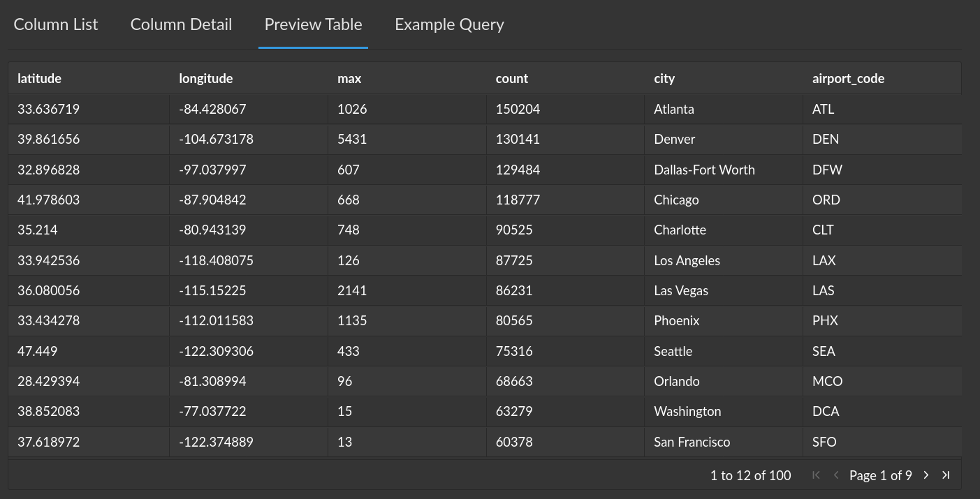Sort by the longitude column header
Screen dimensions: 980x499
coord(206,79)
